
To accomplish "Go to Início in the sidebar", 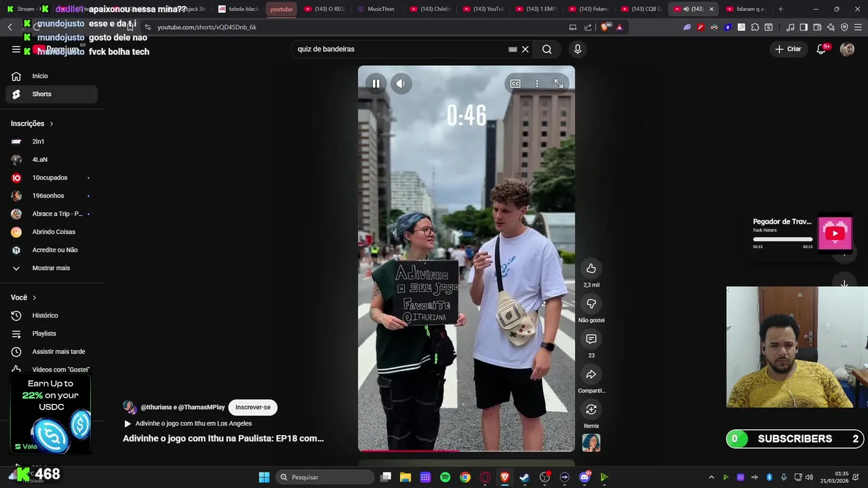I will (52, 76).
